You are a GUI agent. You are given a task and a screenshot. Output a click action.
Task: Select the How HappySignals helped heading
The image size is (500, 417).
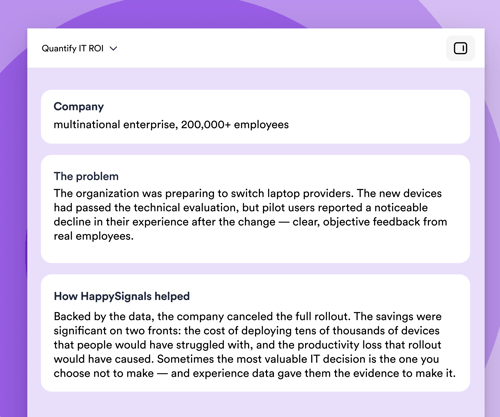(122, 296)
